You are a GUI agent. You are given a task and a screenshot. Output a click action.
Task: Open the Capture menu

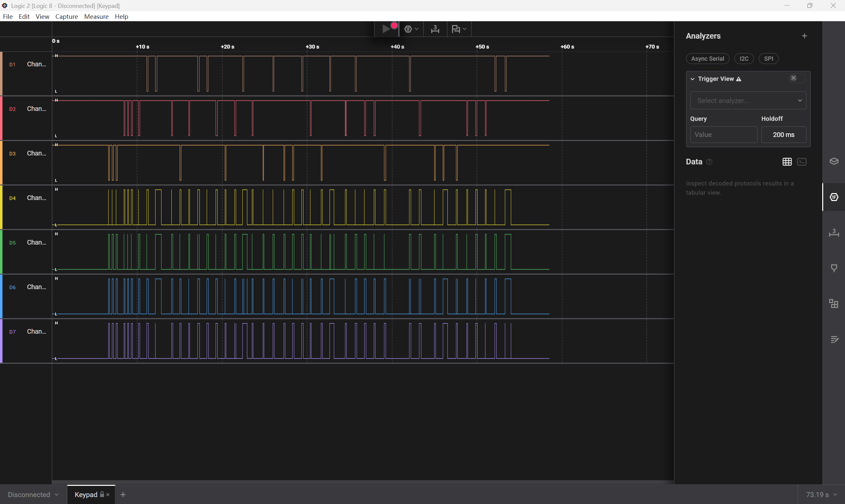[67, 17]
